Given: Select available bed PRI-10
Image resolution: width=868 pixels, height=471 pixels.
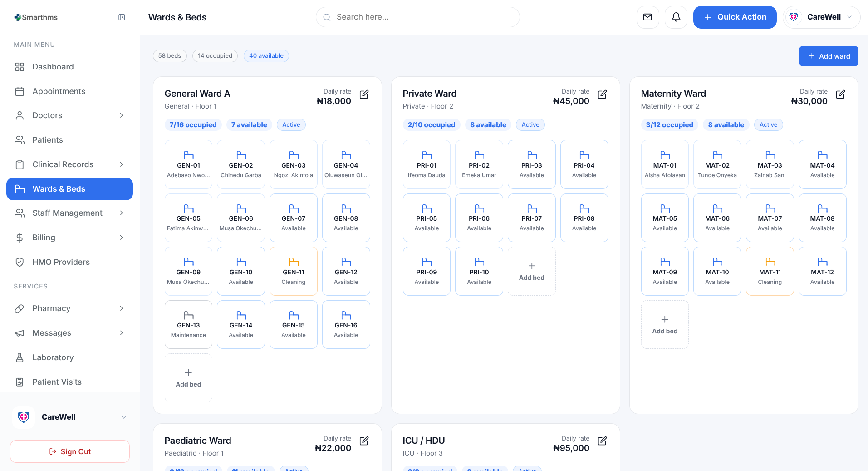Looking at the screenshot, I should (x=479, y=271).
